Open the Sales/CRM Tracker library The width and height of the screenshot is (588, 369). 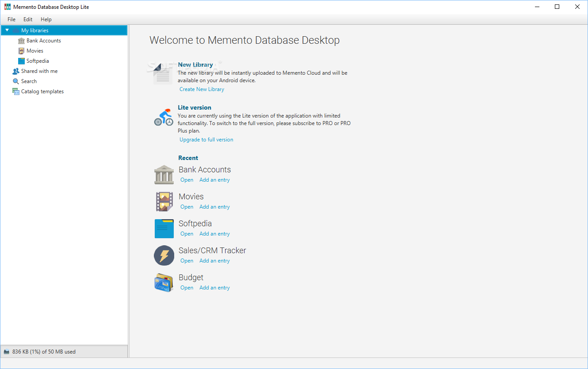(187, 261)
